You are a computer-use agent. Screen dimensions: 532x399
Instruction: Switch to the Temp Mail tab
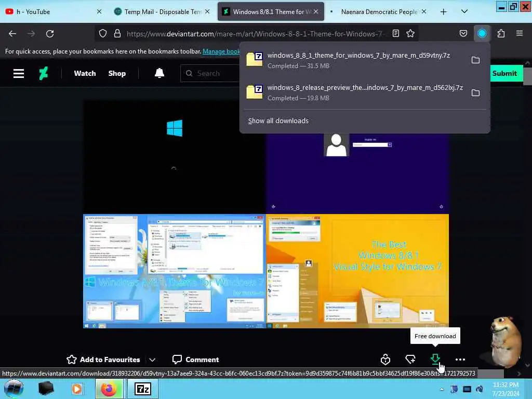click(163, 12)
